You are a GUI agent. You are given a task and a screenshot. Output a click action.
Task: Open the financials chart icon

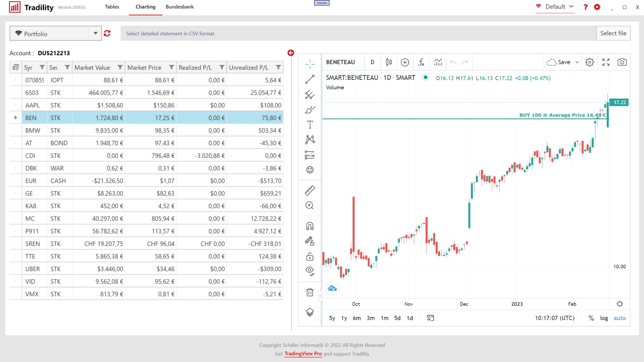[438, 62]
